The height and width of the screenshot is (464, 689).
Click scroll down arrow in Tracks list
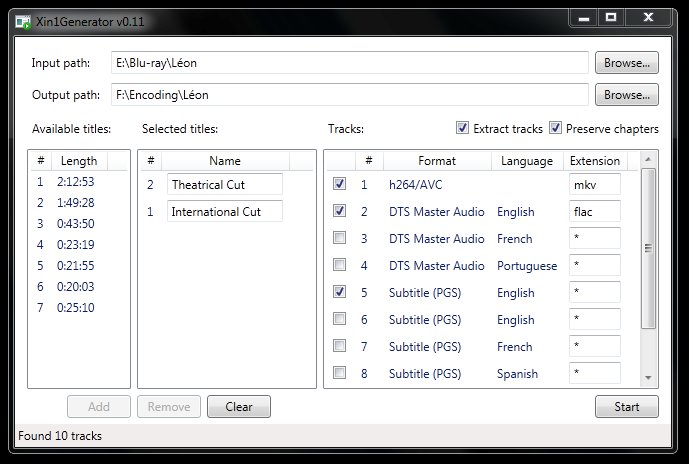(648, 377)
